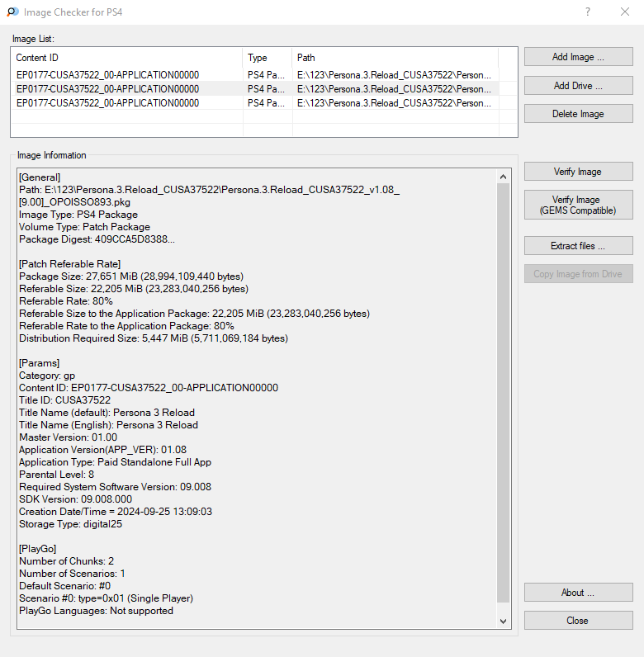
Task: Click the Image Checker app icon in title bar
Action: click(12, 12)
